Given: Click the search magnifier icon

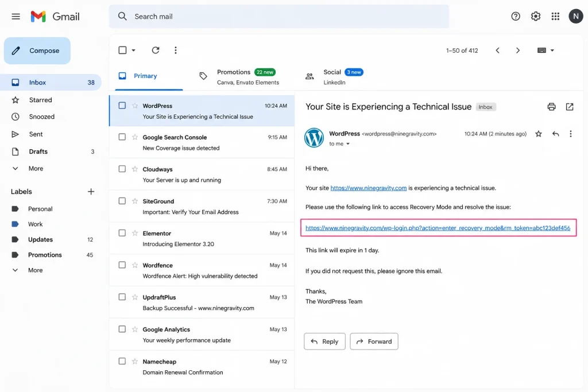Looking at the screenshot, I should [122, 16].
